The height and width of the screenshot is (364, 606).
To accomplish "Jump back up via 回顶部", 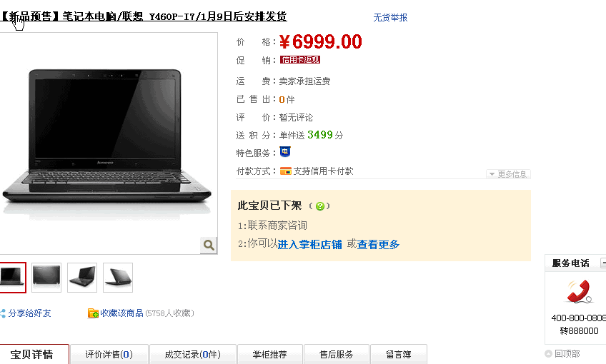I will (x=562, y=353).
